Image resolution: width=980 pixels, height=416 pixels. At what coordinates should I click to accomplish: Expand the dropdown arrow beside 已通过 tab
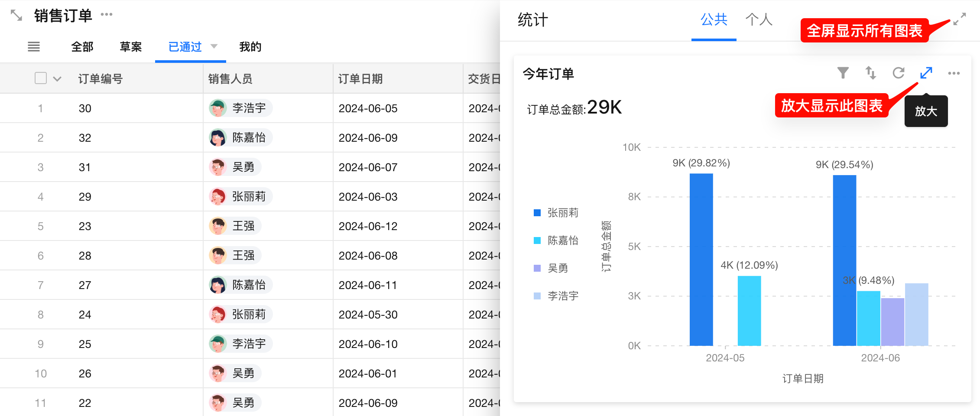pos(214,46)
